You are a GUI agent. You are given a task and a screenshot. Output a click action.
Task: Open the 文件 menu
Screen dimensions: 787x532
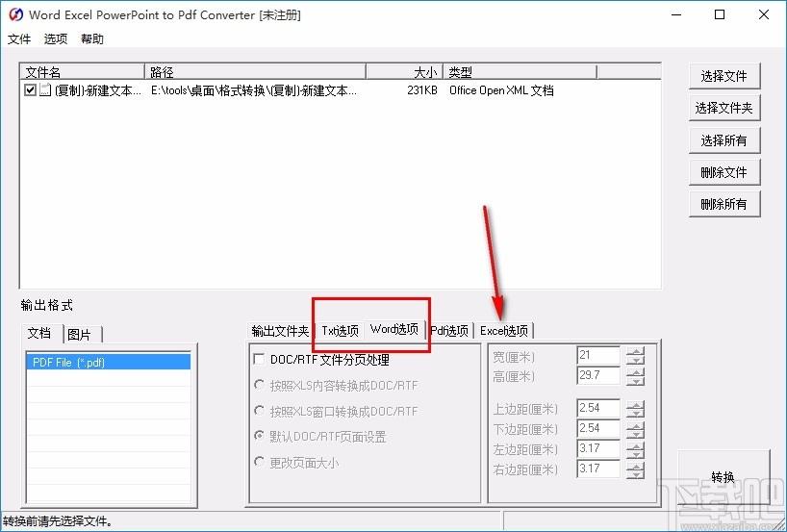(x=19, y=39)
